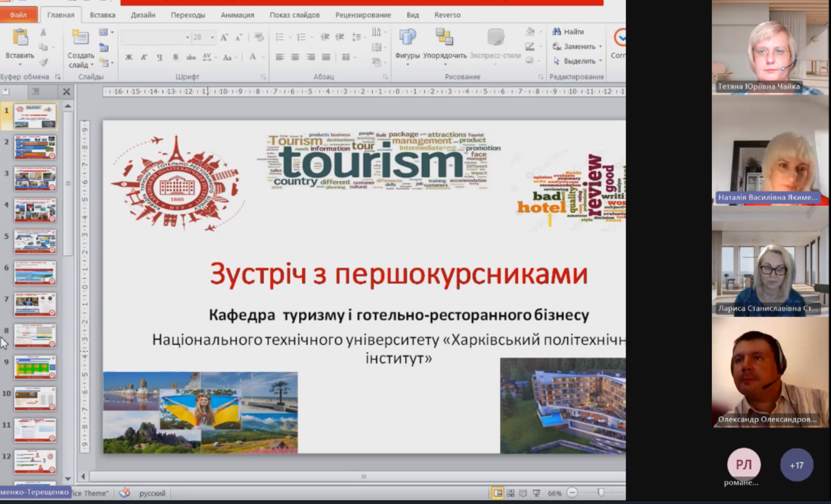Switch to the Анимация tab
The image size is (831, 504).
click(x=237, y=15)
